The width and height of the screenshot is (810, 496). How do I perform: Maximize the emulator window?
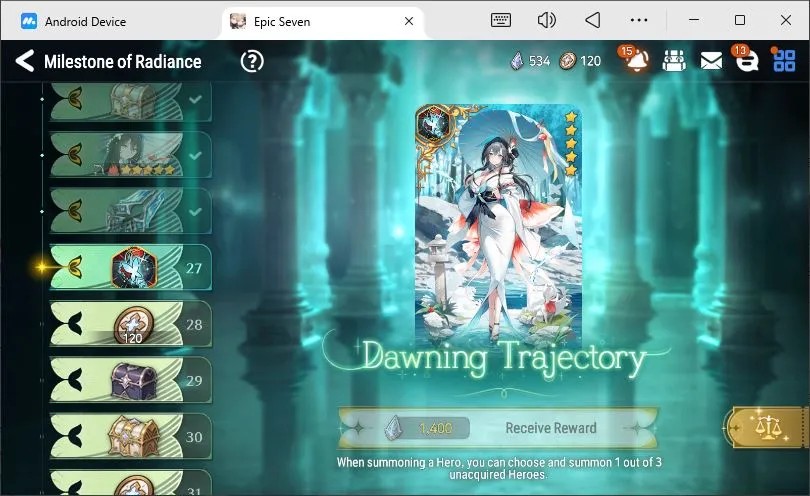(x=740, y=20)
